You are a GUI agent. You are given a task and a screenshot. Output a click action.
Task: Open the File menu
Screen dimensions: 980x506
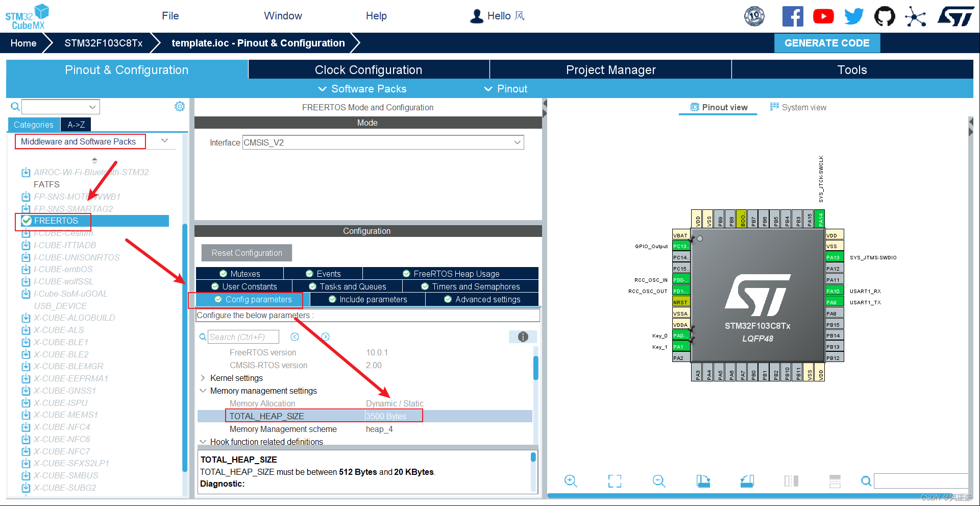170,16
